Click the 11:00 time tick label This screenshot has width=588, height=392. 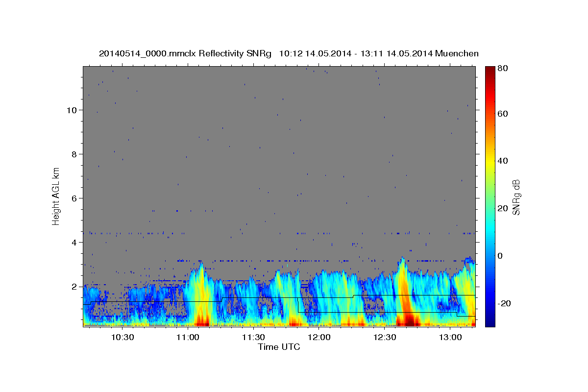coord(188,337)
